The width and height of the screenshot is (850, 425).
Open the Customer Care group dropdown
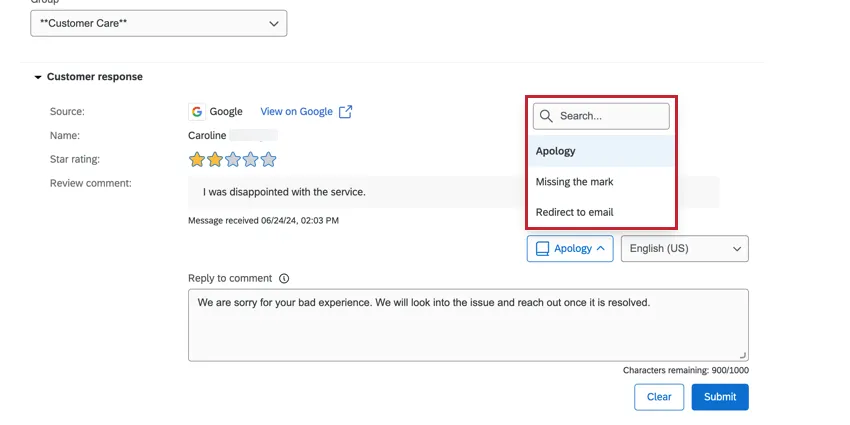click(159, 23)
